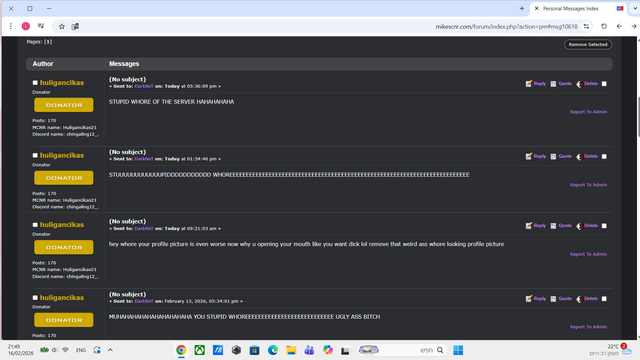This screenshot has height=360, width=640.
Task: Open the taskbar clock showing 21:49
Action: (x=20, y=350)
